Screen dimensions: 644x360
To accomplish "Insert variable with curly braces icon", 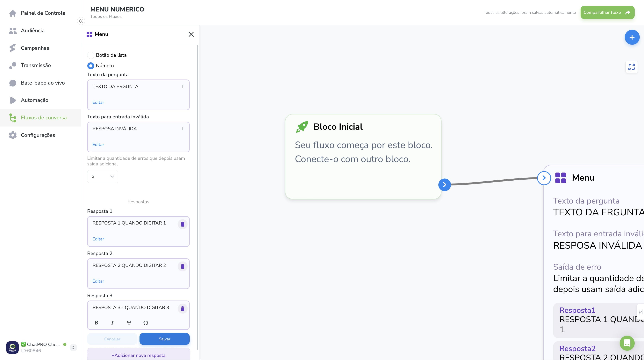I will tap(146, 322).
